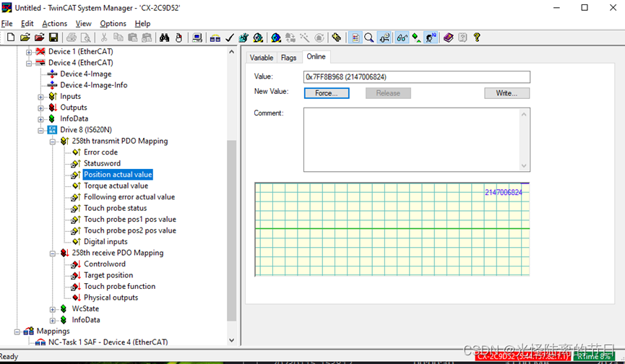Expand the green InfoData node under Device 4
The image size is (625, 364).
pyautogui.click(x=40, y=119)
